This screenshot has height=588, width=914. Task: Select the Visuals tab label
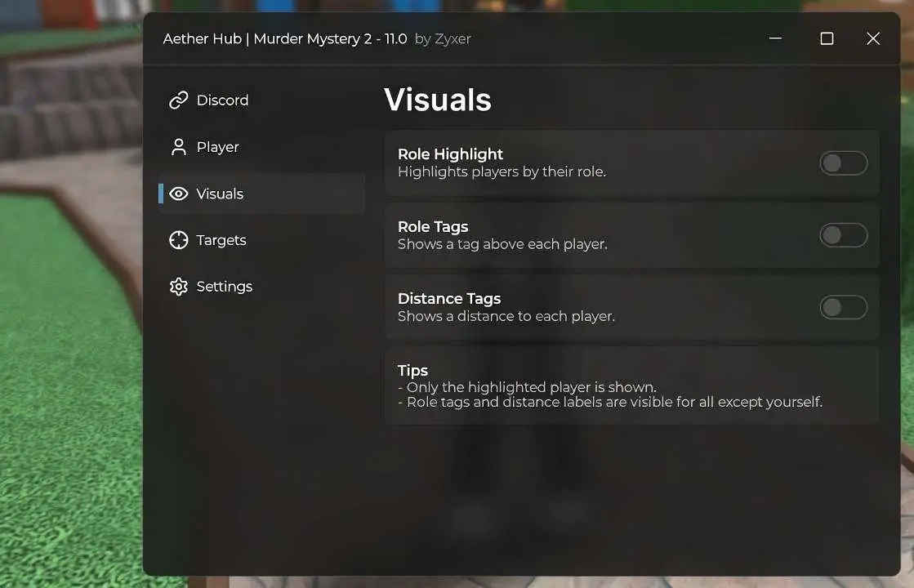(x=220, y=194)
